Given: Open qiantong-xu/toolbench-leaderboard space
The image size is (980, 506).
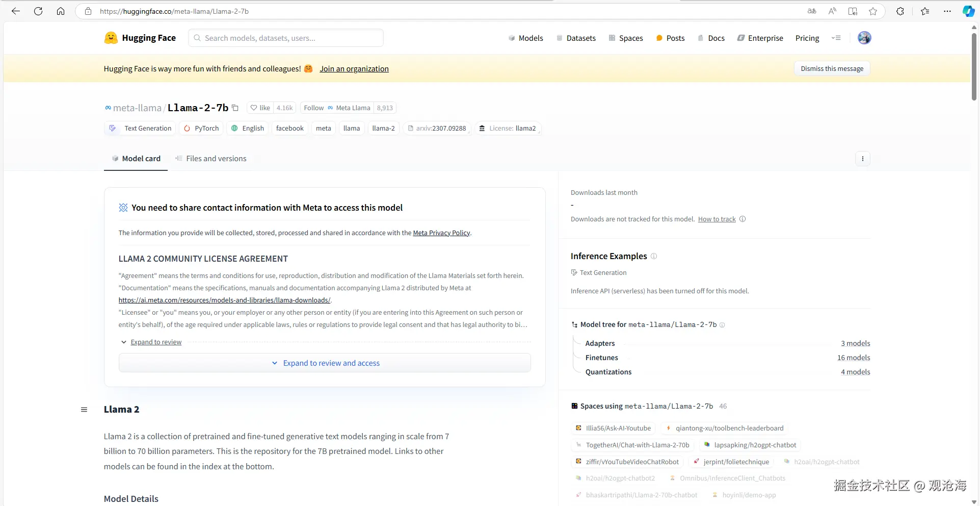Looking at the screenshot, I should click(x=724, y=428).
